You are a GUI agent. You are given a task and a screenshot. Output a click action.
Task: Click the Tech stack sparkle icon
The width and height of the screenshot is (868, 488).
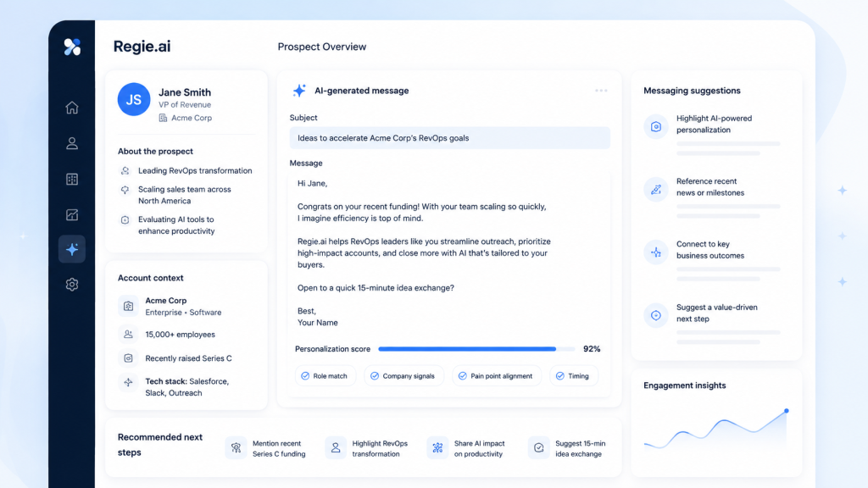(129, 382)
